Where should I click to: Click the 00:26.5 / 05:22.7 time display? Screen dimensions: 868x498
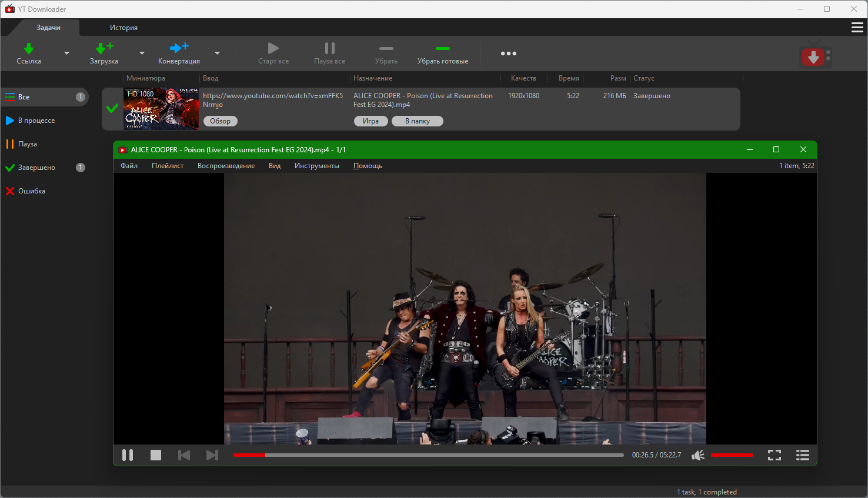pyautogui.click(x=656, y=455)
